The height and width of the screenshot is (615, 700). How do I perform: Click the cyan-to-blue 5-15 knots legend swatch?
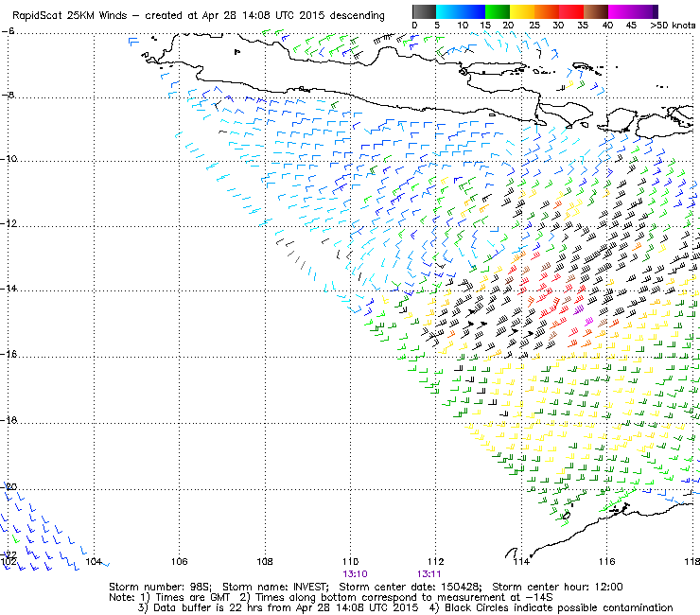[x=461, y=11]
